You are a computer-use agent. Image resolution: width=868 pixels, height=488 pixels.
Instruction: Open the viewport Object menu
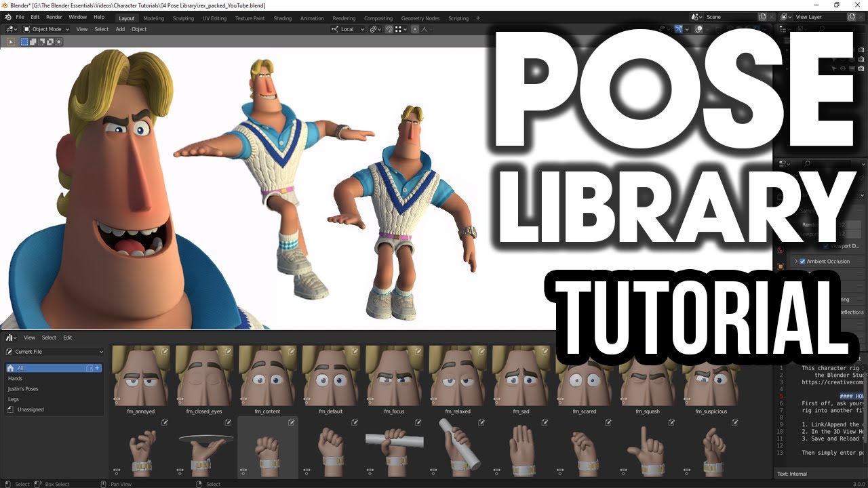(139, 29)
